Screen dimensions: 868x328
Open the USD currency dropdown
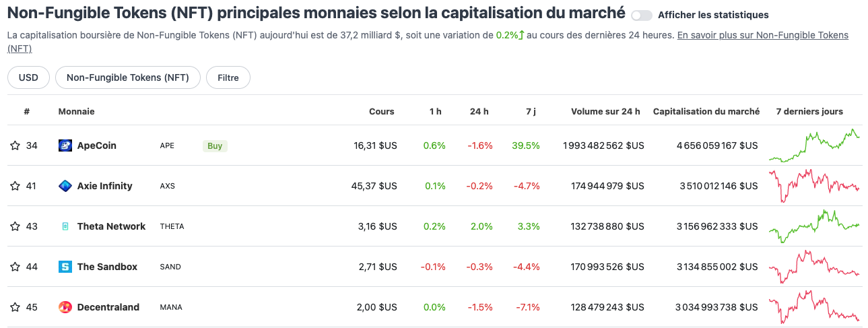pyautogui.click(x=28, y=77)
